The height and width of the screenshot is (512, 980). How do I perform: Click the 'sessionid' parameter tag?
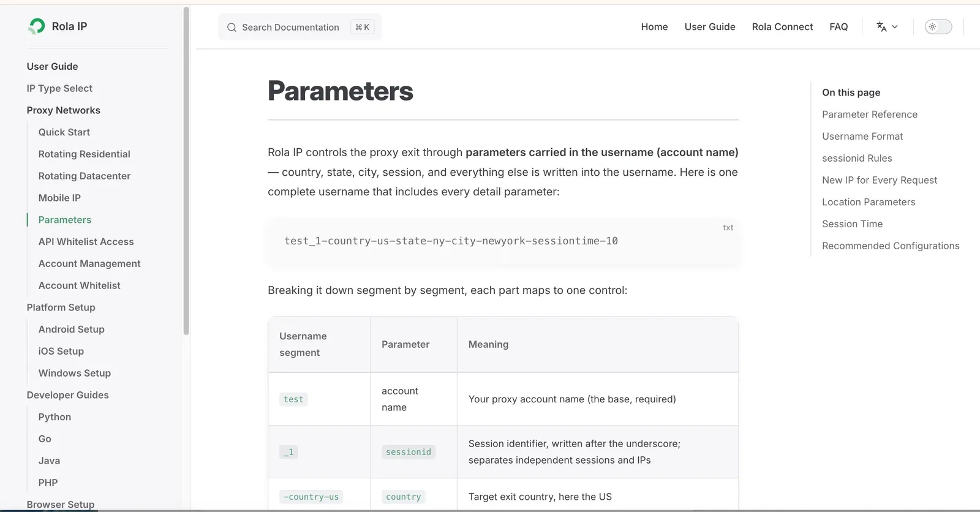(409, 452)
